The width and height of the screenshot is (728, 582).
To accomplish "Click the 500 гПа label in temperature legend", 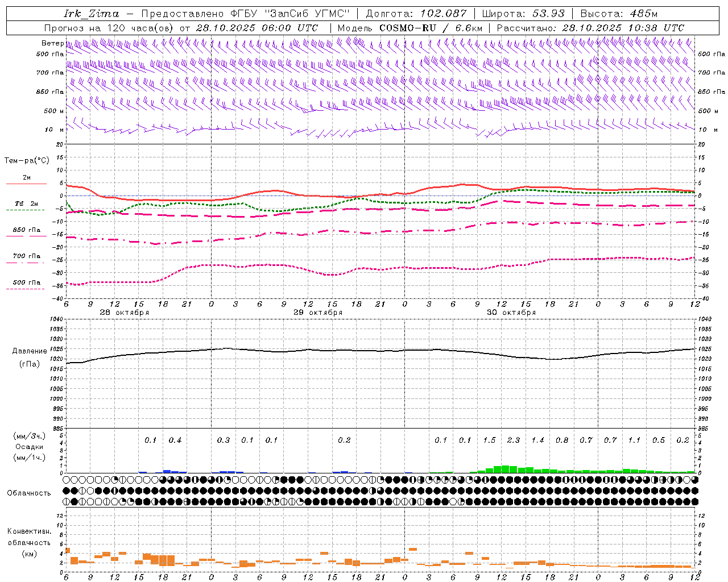I will click(x=27, y=282).
